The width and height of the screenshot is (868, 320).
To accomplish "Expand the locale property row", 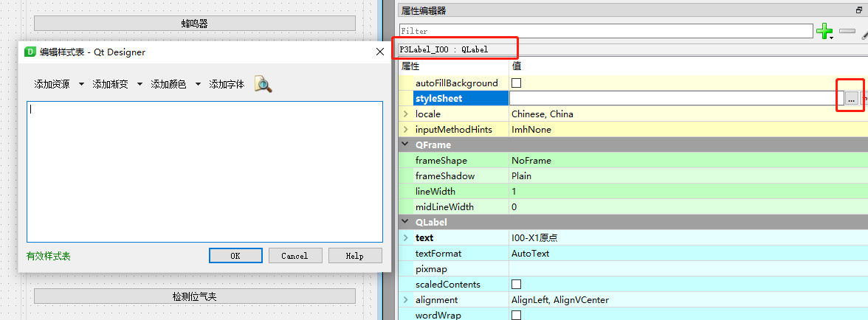I will click(406, 114).
